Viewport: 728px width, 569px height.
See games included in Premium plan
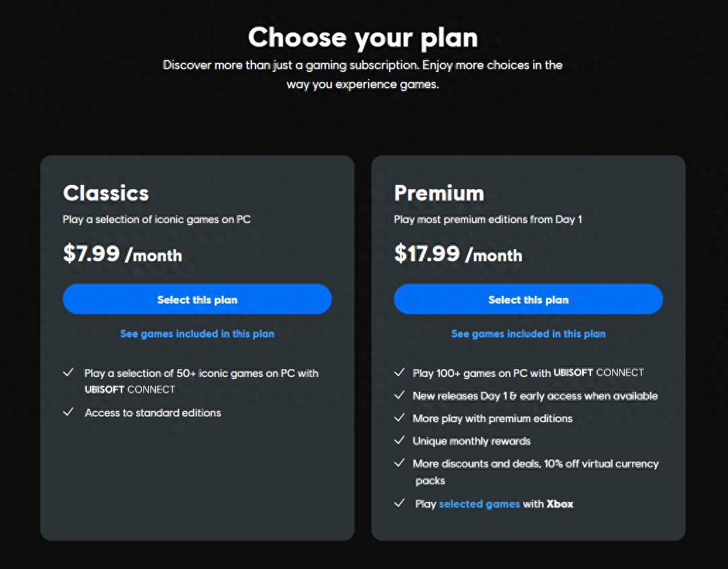[x=528, y=334]
